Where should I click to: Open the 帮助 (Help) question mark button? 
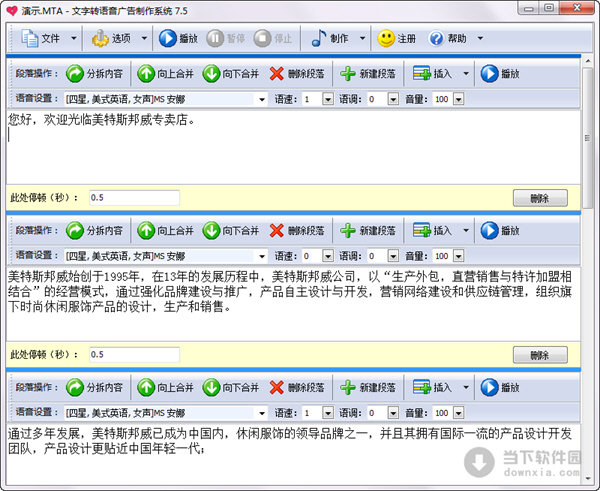[447, 38]
